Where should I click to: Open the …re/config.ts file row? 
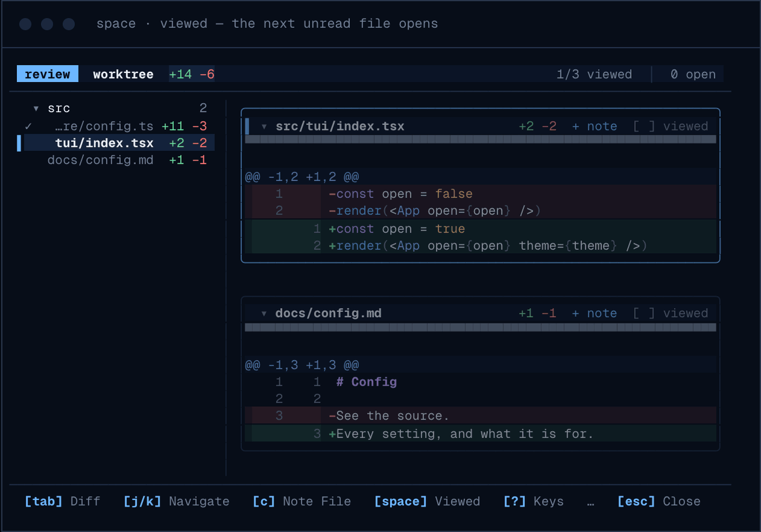click(116, 126)
